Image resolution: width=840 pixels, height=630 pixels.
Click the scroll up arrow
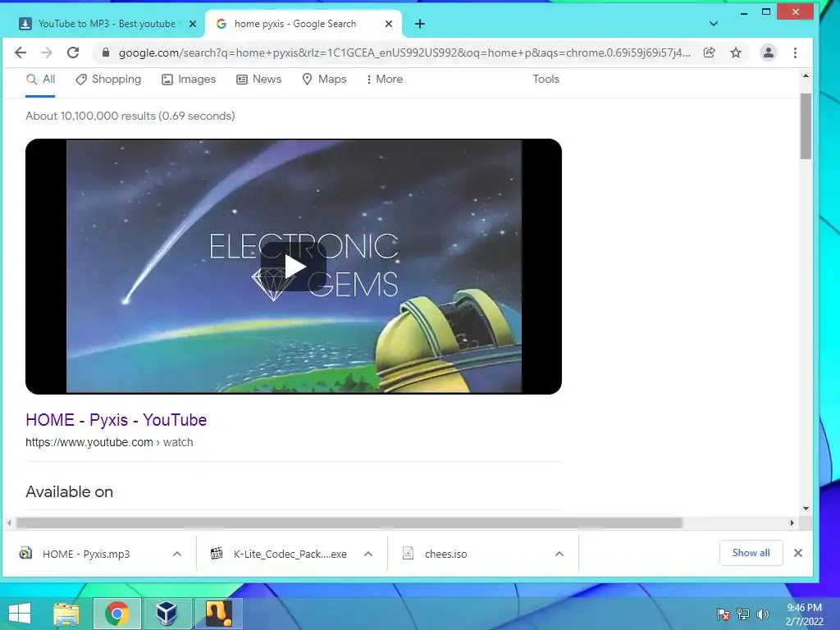pos(806,76)
